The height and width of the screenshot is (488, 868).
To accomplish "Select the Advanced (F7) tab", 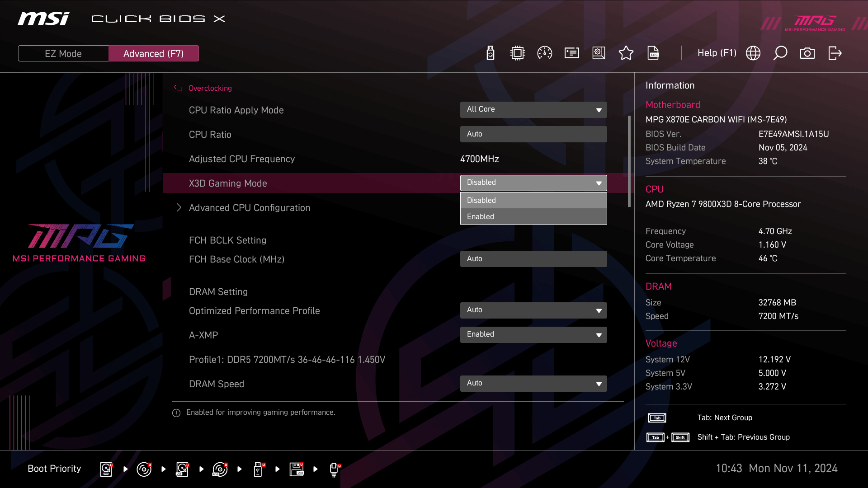I will pyautogui.click(x=154, y=53).
